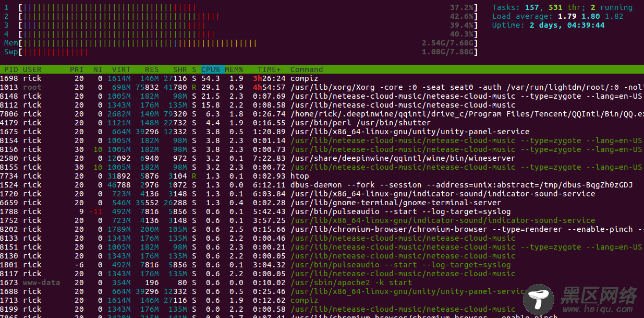Select netease-cloud-music thread PID 8117
This screenshot has height=318, width=644.
pyautogui.click(x=322, y=274)
